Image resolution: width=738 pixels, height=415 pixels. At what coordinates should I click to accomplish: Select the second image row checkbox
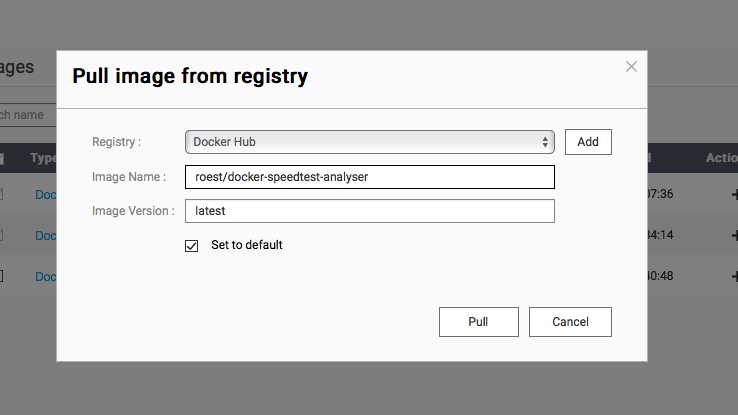click(x=2, y=235)
